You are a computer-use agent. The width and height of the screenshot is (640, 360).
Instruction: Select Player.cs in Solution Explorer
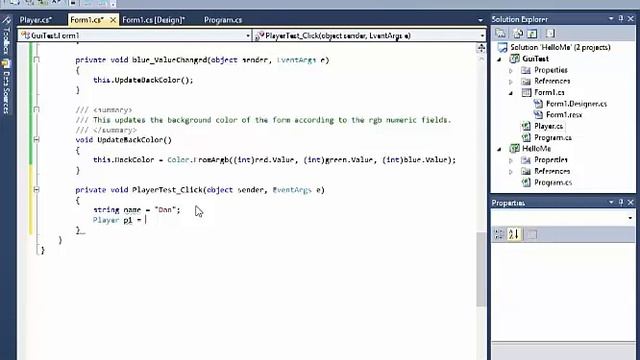(x=549, y=126)
